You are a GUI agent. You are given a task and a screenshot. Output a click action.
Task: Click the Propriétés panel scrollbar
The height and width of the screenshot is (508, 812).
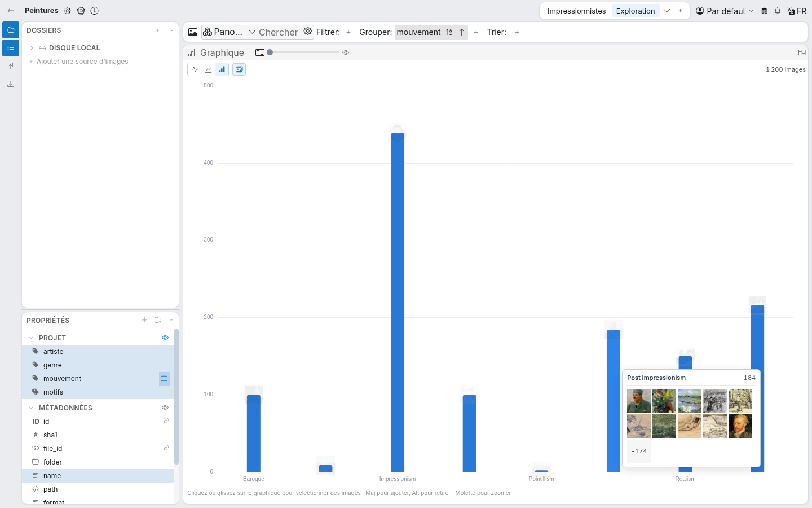(176, 396)
